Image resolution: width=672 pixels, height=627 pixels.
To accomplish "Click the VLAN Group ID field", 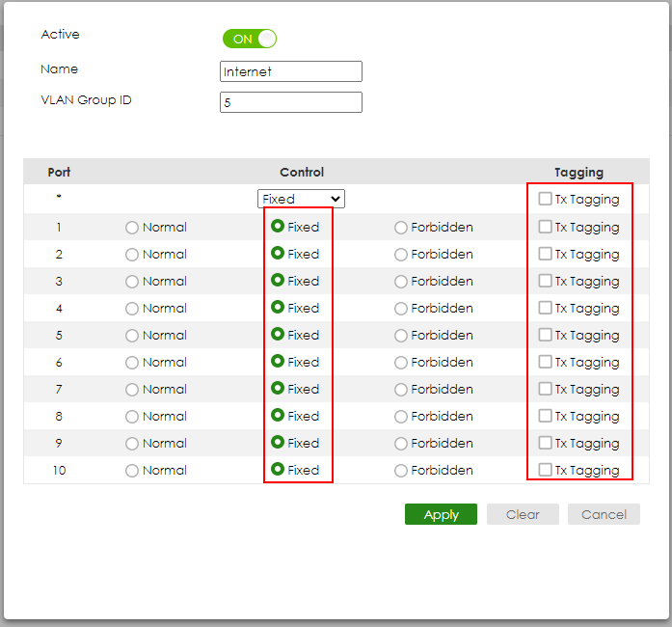I will coord(291,102).
